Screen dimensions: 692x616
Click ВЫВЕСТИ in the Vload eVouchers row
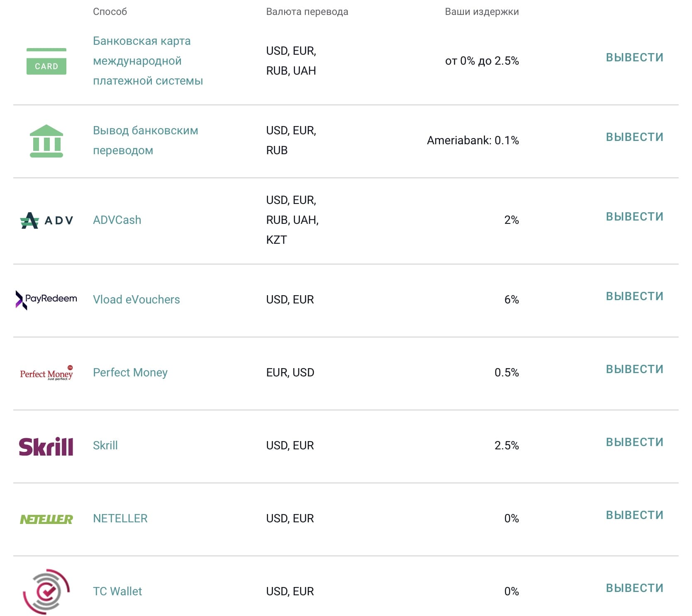(635, 296)
